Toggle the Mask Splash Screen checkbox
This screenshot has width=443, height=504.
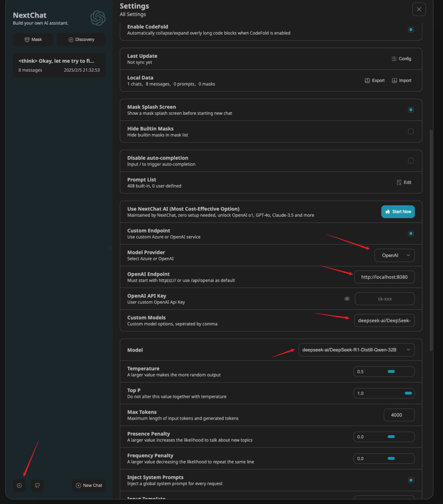pos(411,110)
